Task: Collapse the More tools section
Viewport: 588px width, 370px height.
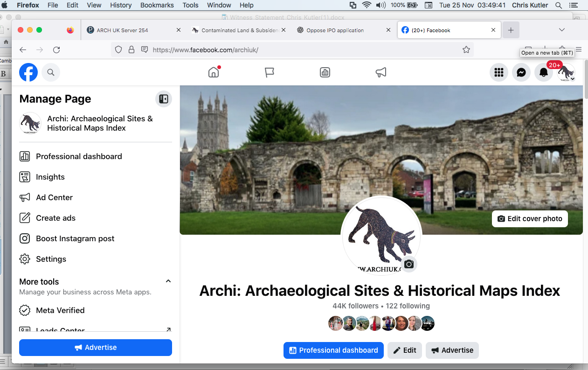Action: pyautogui.click(x=168, y=281)
